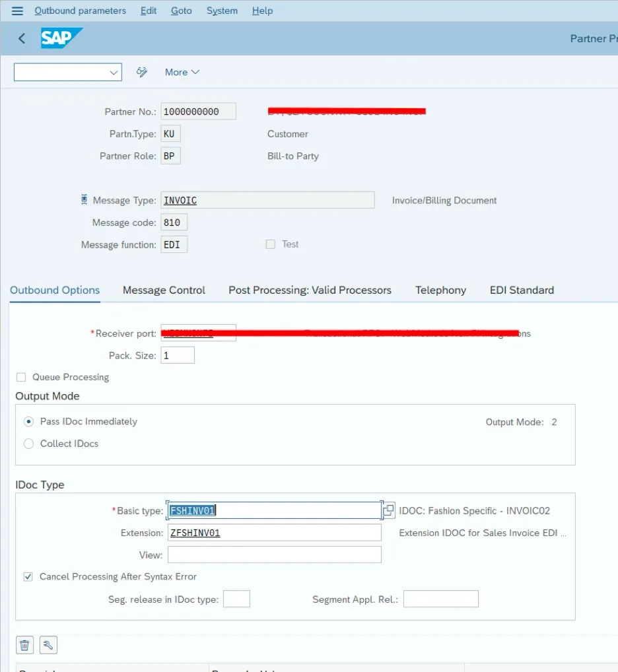Open the EDI Standard tab
618x672 pixels.
point(522,290)
